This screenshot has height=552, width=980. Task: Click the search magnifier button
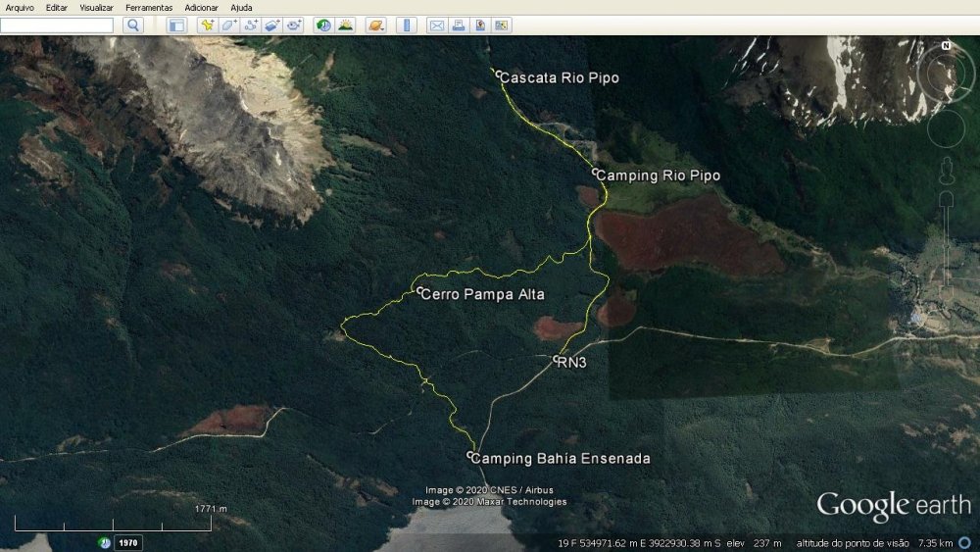(134, 25)
